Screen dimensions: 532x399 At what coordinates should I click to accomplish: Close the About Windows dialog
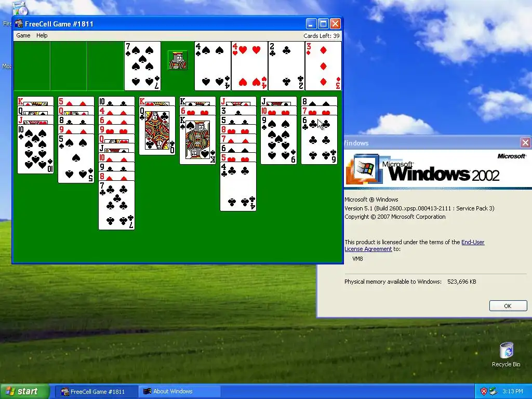coord(526,142)
